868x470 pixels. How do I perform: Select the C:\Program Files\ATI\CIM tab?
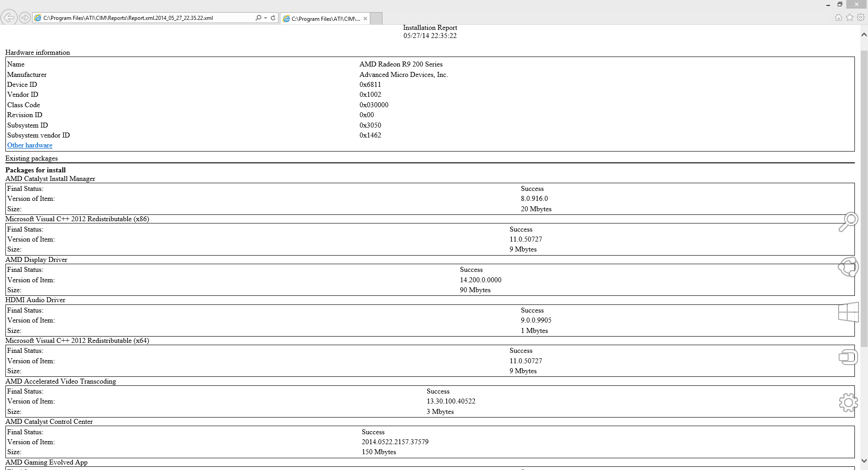[325, 19]
